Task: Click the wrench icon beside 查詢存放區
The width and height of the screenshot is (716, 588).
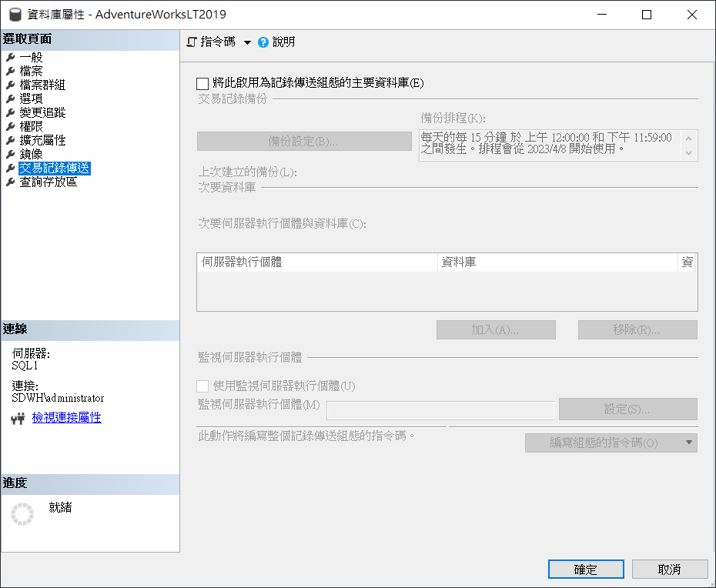Action: [10, 182]
